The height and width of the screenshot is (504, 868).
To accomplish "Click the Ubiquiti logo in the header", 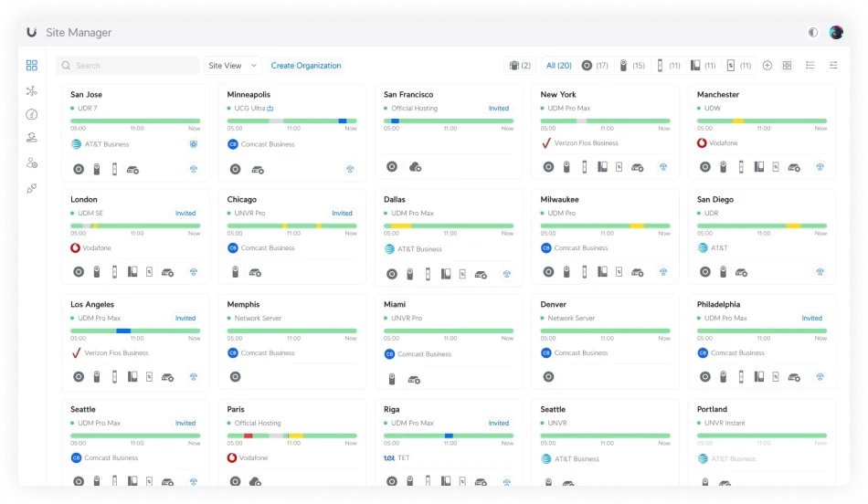I will [x=32, y=32].
